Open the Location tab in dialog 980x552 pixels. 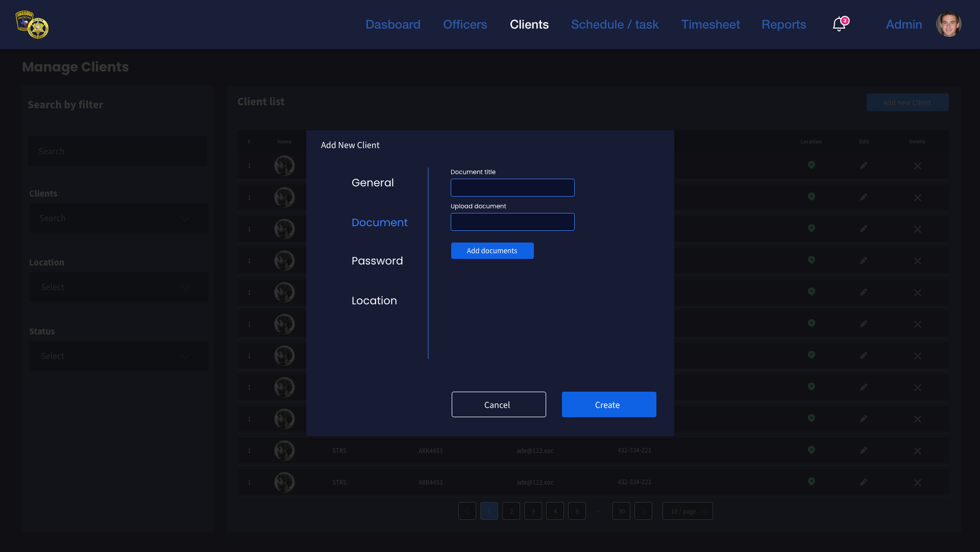[x=374, y=301]
